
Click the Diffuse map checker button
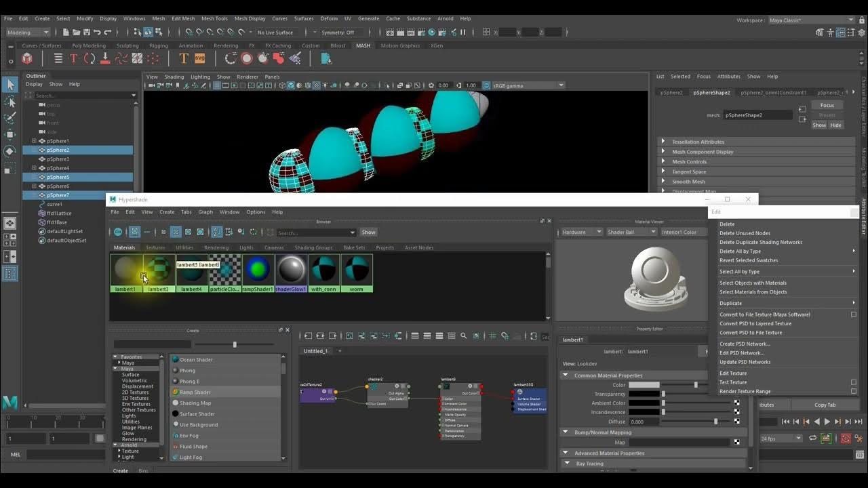tap(736, 421)
